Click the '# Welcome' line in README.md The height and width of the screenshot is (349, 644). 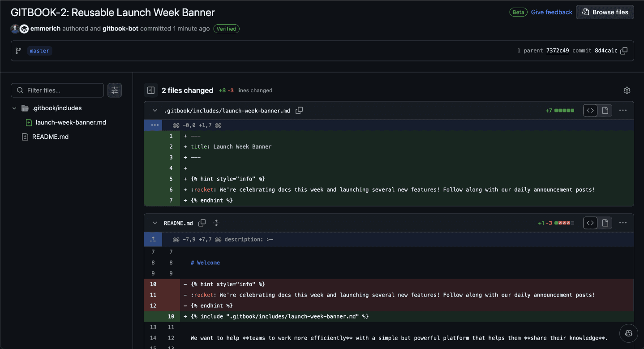click(205, 263)
